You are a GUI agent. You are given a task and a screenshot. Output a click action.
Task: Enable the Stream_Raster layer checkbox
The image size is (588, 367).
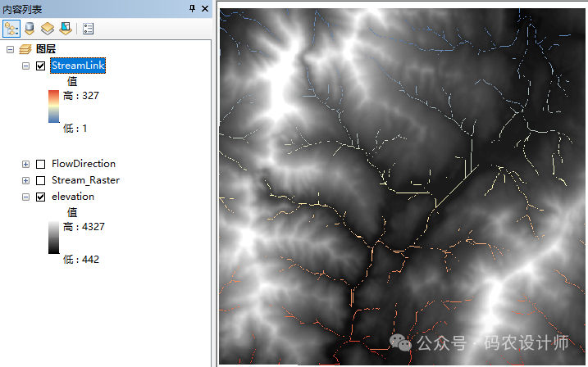pyautogui.click(x=40, y=180)
